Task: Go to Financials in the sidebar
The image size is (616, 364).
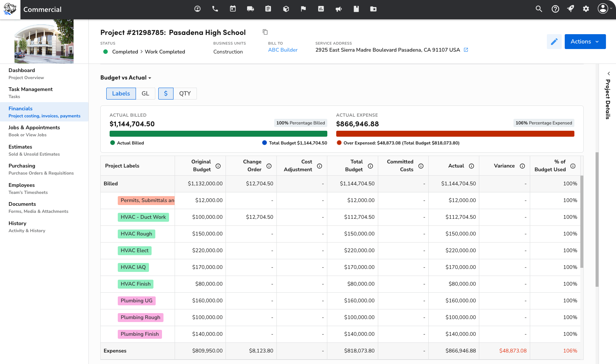Action: click(x=20, y=108)
